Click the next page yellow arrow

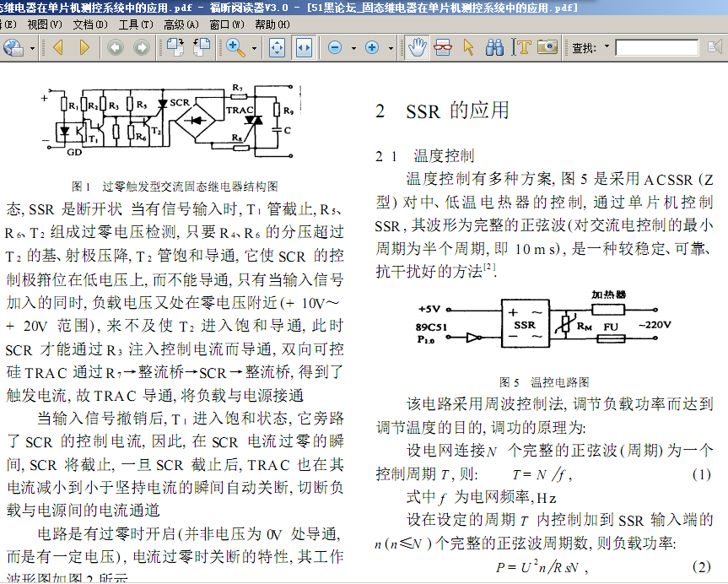click(84, 47)
